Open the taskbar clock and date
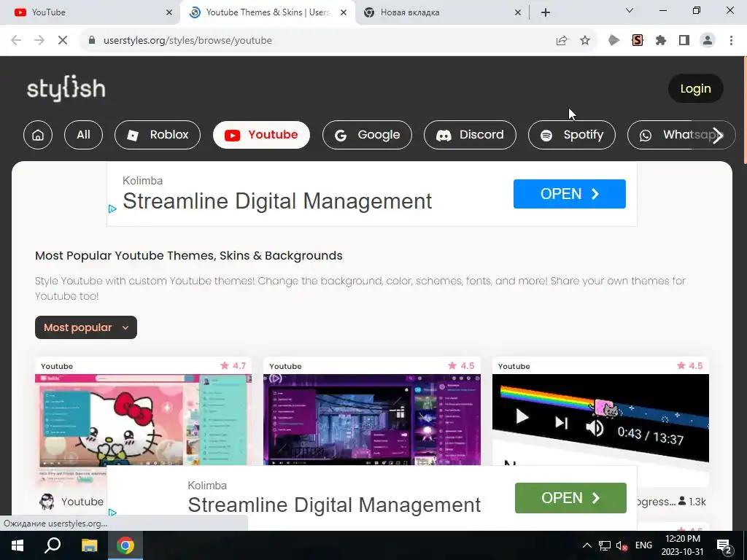The height and width of the screenshot is (560, 747). pyautogui.click(x=682, y=545)
